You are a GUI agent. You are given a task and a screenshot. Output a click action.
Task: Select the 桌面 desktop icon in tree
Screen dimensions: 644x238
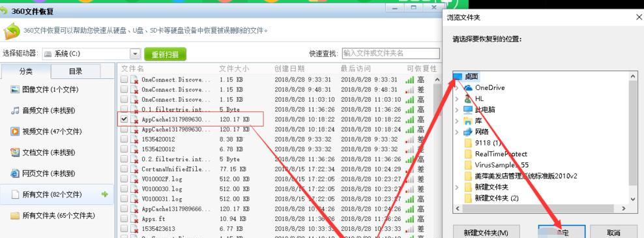click(458, 76)
